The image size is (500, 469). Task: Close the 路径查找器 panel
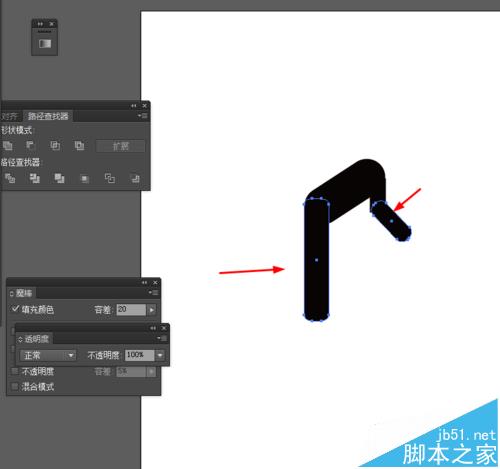(x=145, y=106)
